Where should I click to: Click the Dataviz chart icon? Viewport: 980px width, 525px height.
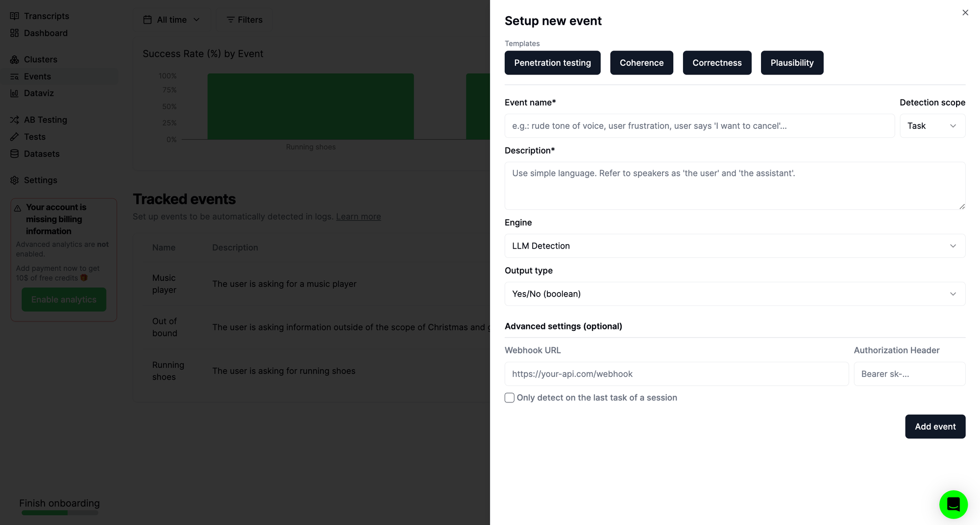(15, 93)
